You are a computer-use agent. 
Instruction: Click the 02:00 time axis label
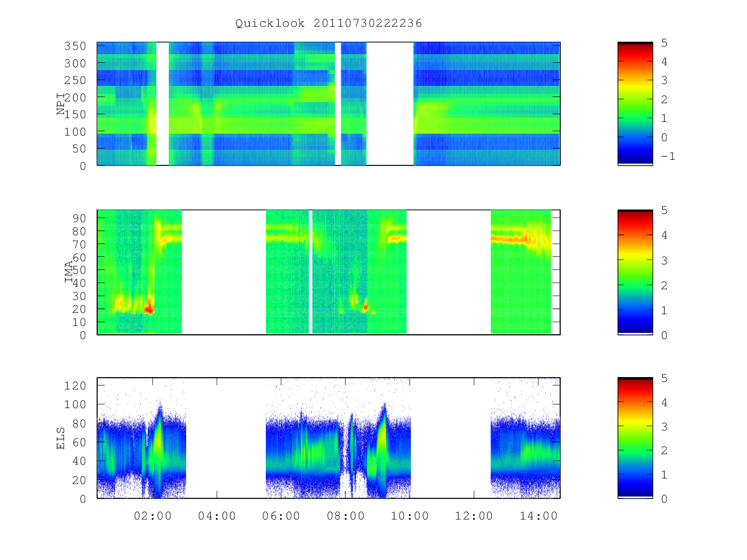click(x=153, y=516)
